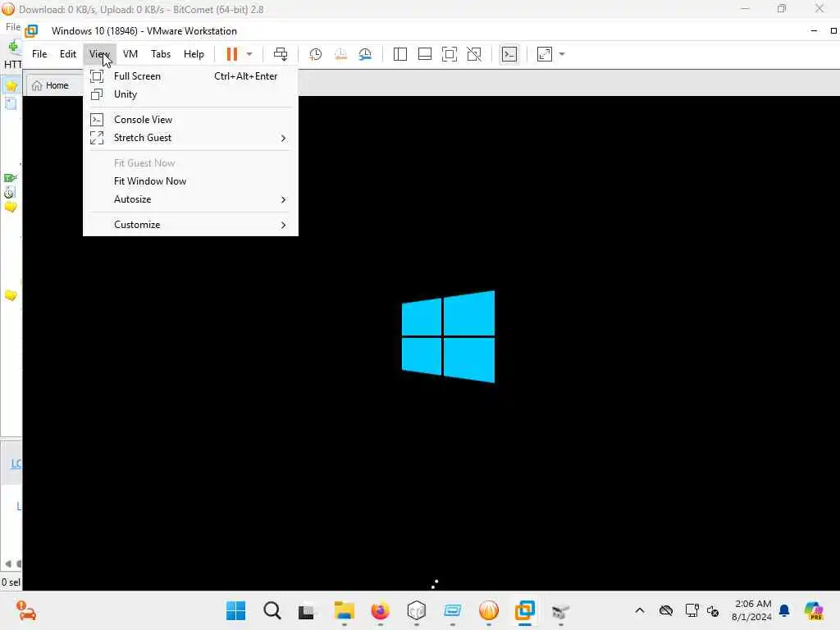840x630 pixels.
Task: Open the Help menu
Action: [x=194, y=54]
